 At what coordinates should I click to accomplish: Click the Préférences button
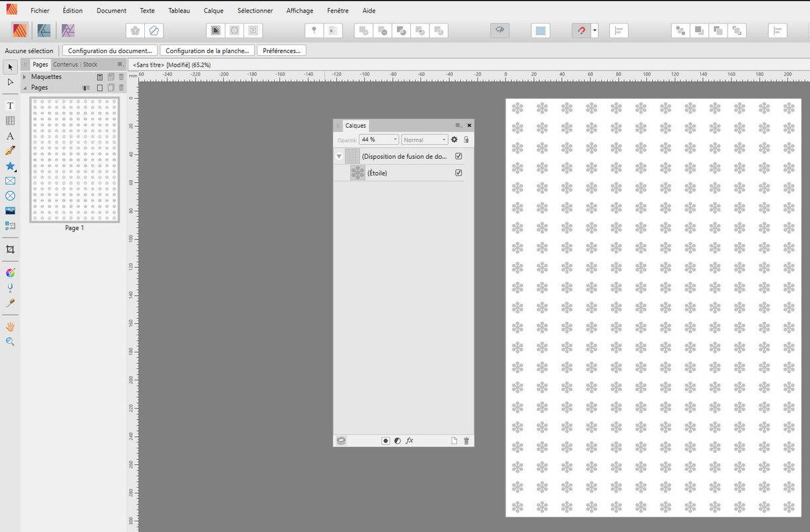coord(281,51)
